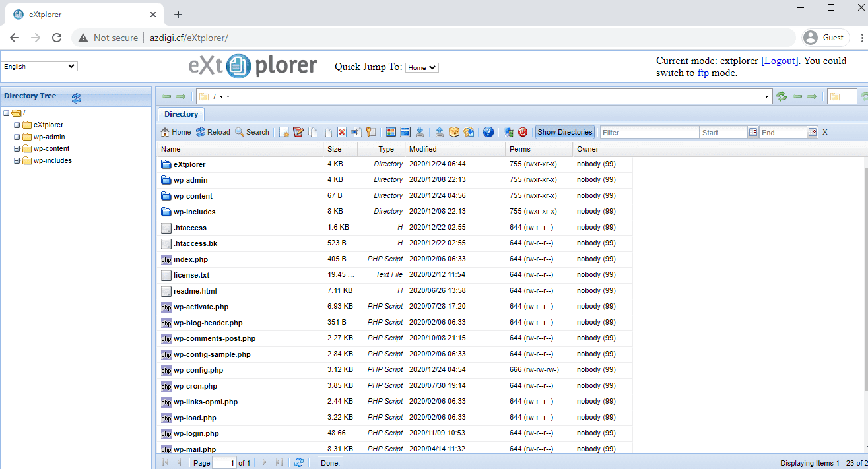Click the Guest profile button
Screen dimensions: 868x469
click(824, 38)
